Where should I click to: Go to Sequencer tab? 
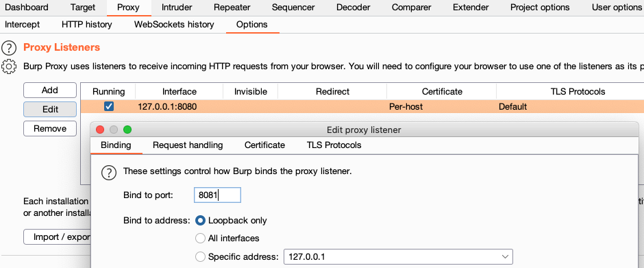tap(293, 8)
